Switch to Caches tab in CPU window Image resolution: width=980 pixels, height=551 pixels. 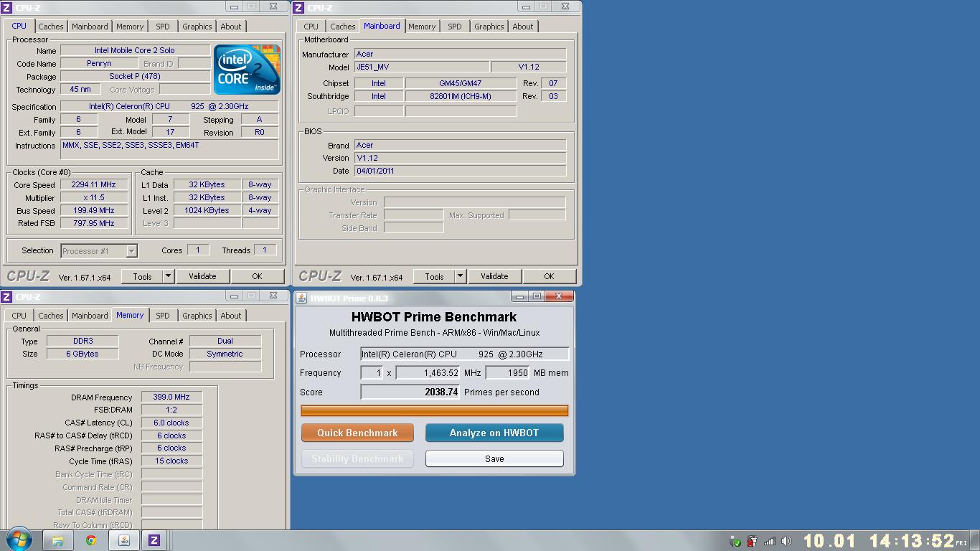tap(50, 27)
